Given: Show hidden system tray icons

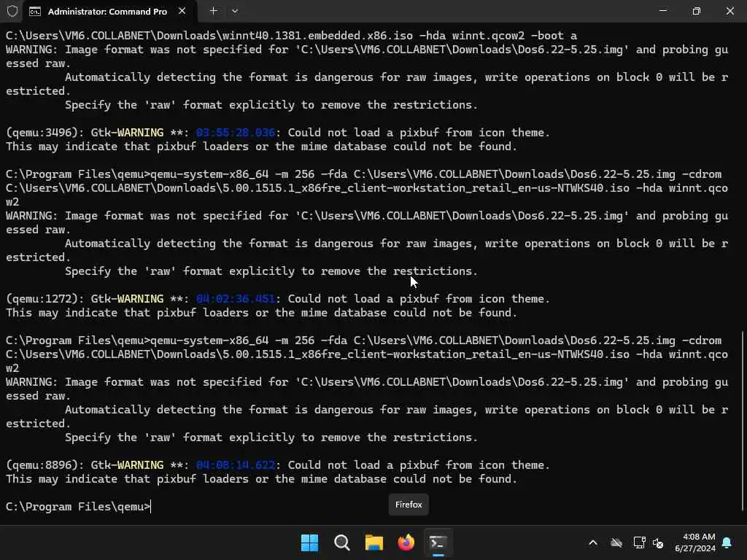Looking at the screenshot, I should pos(593,542).
